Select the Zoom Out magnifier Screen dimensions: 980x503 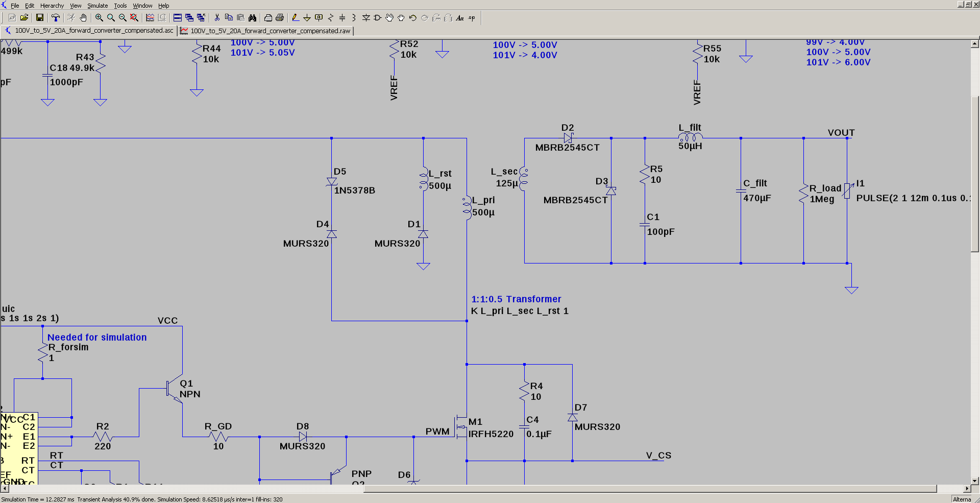point(122,18)
